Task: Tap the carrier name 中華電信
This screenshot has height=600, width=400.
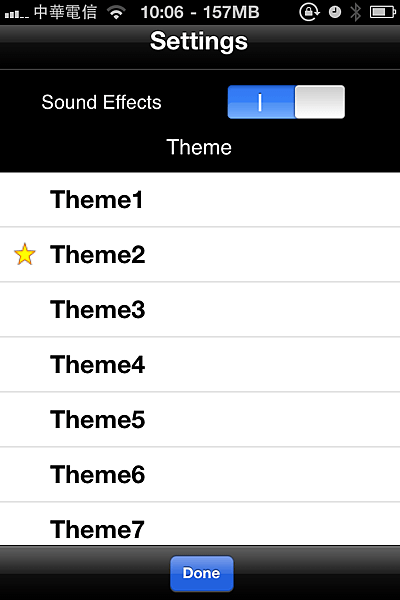Action: click(x=65, y=12)
